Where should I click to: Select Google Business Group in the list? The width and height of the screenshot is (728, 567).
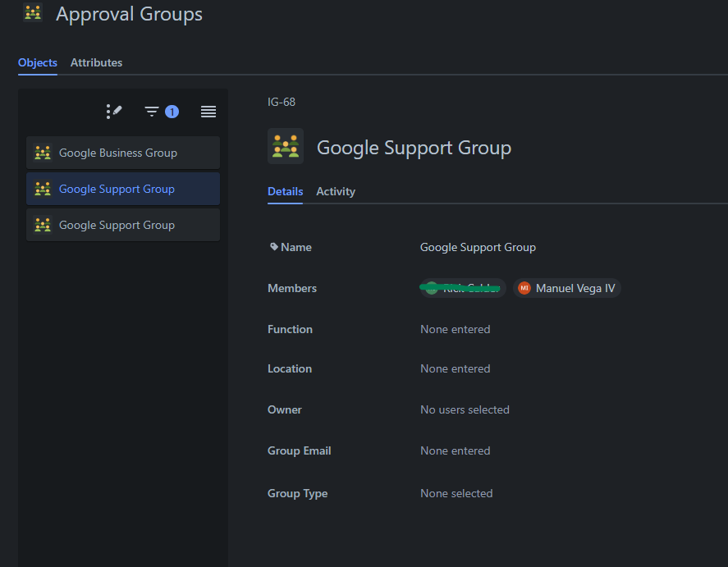pyautogui.click(x=123, y=153)
